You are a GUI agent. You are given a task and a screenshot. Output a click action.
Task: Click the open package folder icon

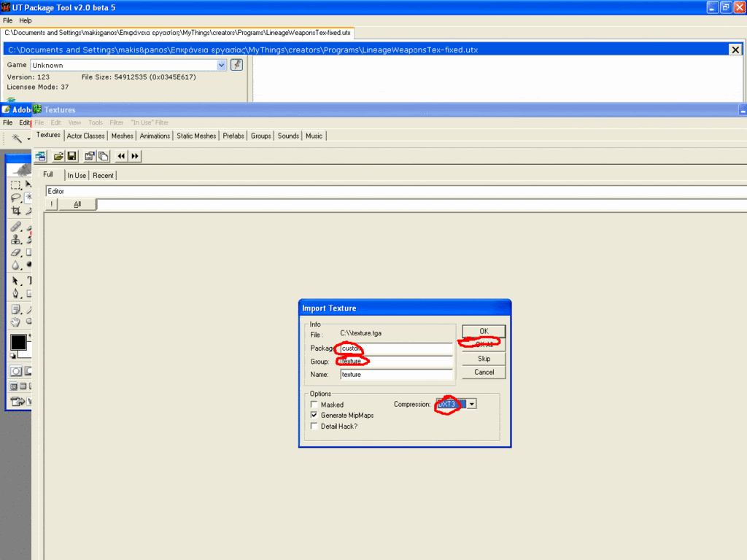click(x=59, y=156)
